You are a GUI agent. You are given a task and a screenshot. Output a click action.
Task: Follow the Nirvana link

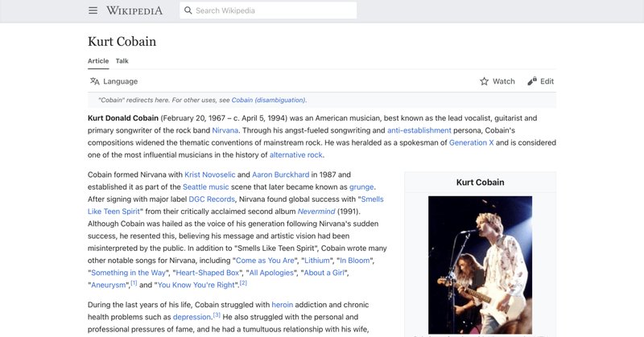tap(225, 130)
